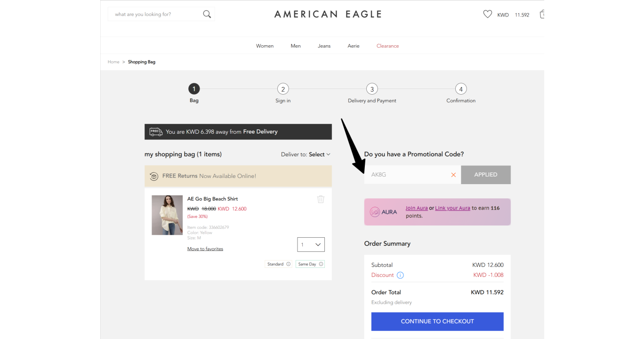
Task: Click the search magnifier icon
Action: 207,14
